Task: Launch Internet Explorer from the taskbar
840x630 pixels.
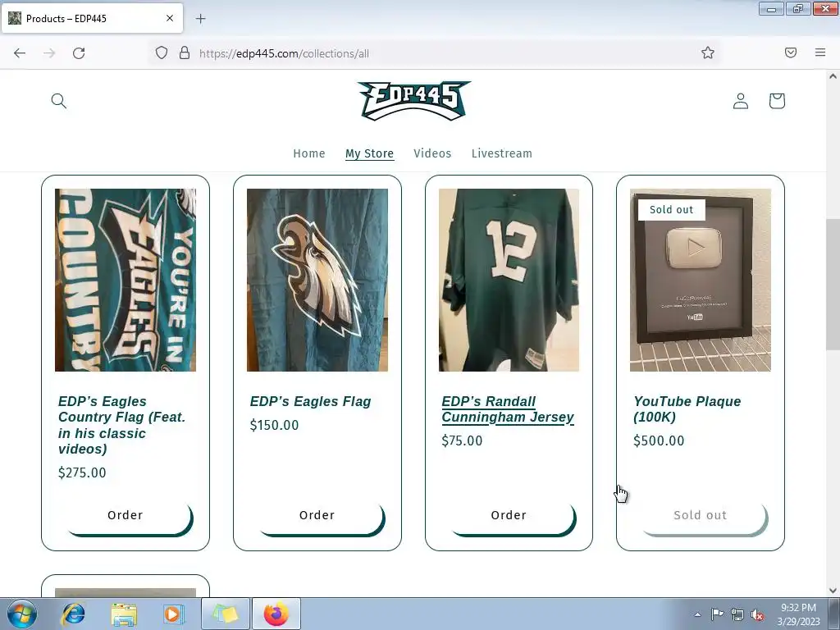Action: point(73,614)
